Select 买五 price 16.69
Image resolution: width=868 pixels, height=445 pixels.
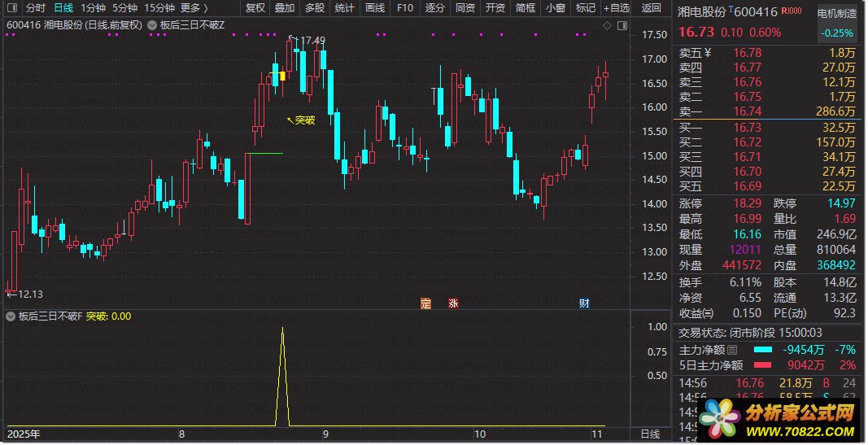[x=748, y=186]
